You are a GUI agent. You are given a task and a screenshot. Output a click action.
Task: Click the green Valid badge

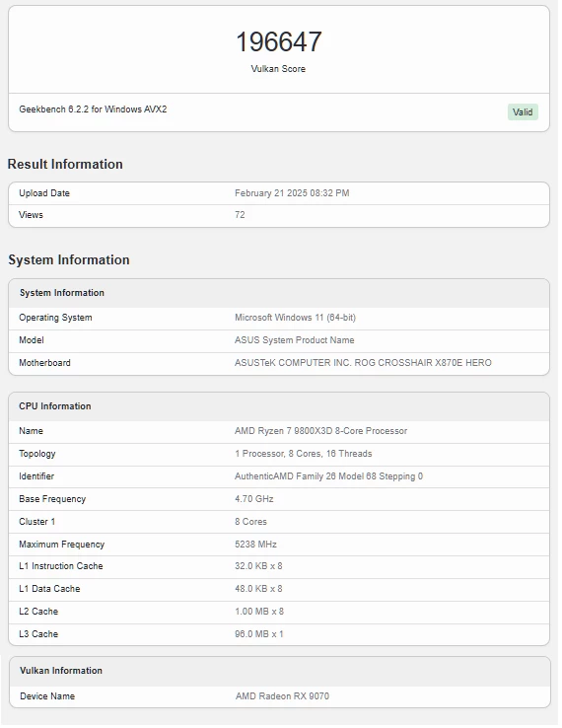tap(523, 111)
